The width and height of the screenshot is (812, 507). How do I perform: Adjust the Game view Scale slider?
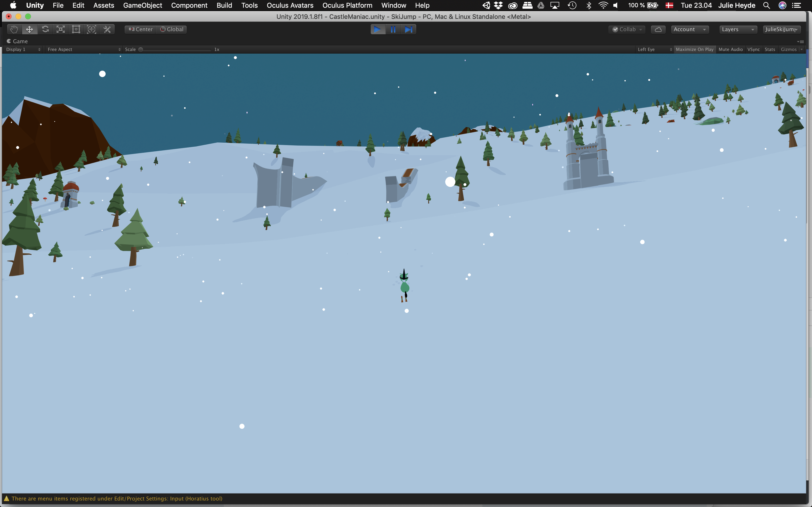[141, 50]
